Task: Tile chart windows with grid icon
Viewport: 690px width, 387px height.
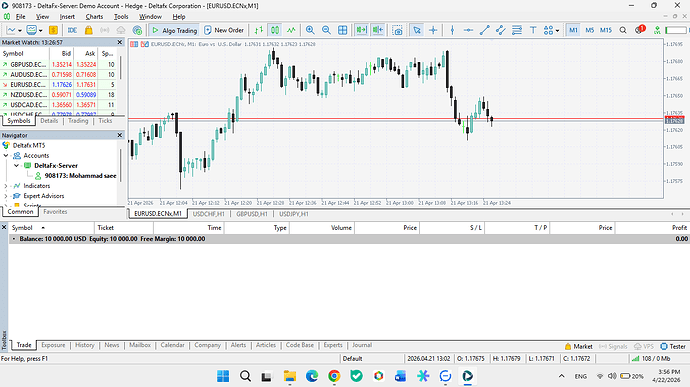Action: coord(342,30)
